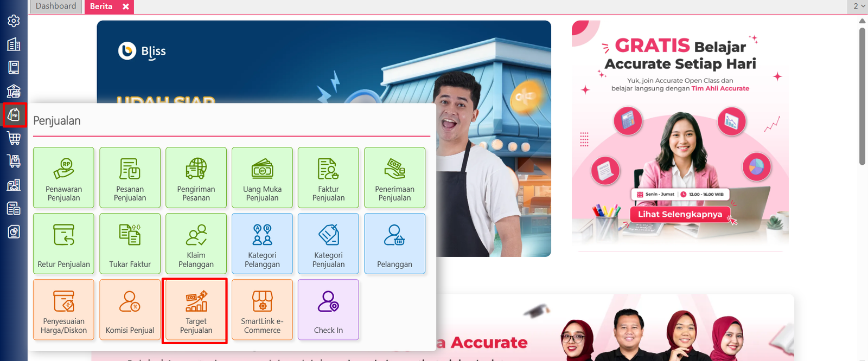Click the Lihat Selengkapnya button
Image resolution: width=868 pixels, height=361 pixels.
coord(680,214)
